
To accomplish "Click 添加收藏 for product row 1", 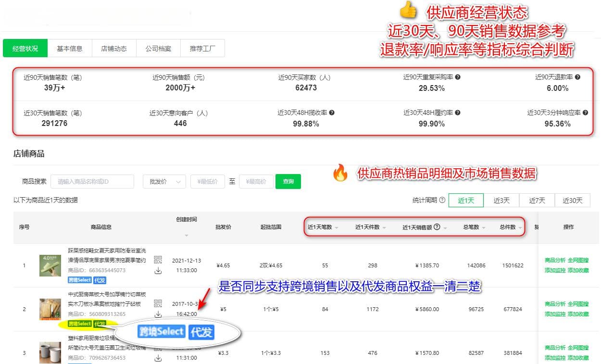I will click(x=578, y=271).
